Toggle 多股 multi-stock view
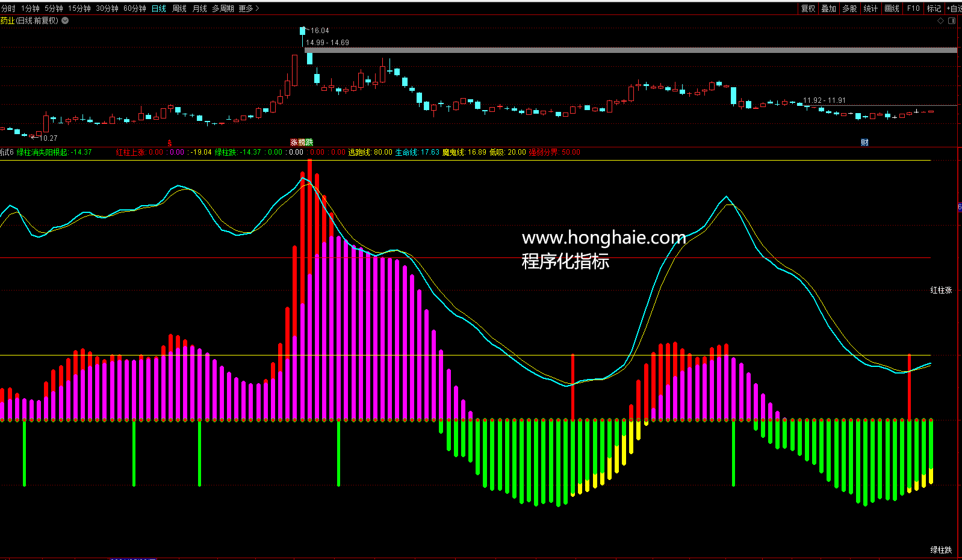Screen dimensions: 962x560 coord(849,8)
